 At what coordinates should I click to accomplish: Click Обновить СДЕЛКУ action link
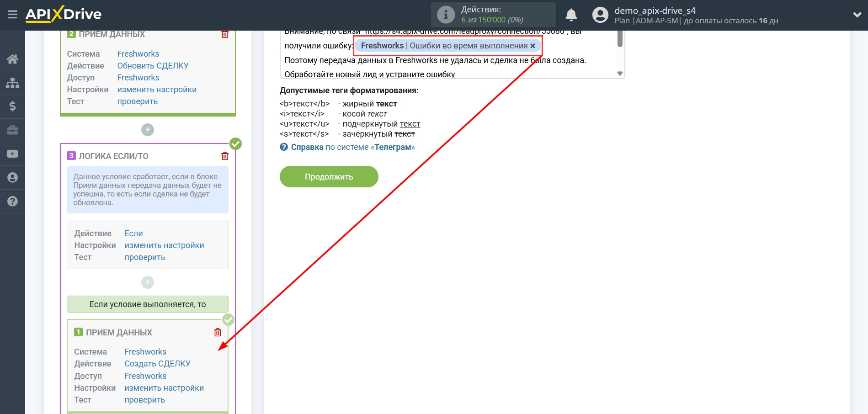153,66
